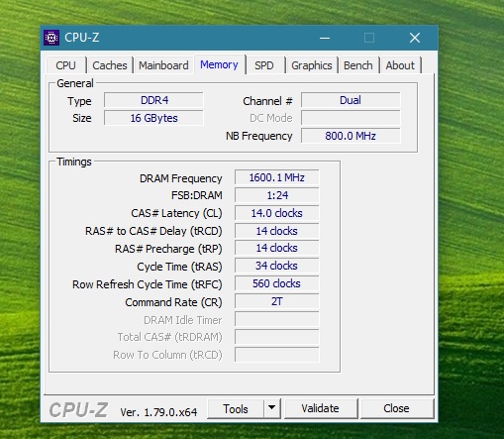504x439 pixels.
Task: Click the Type label in General group
Action: click(x=79, y=101)
